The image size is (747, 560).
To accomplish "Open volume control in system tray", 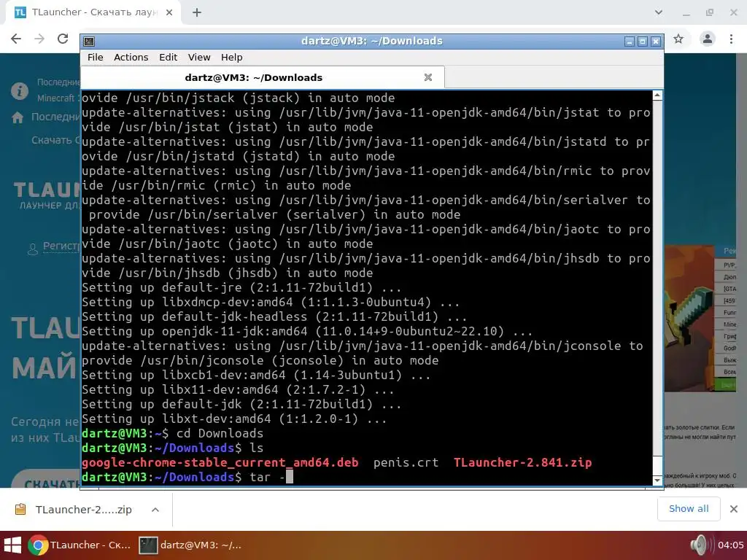I will 701,545.
